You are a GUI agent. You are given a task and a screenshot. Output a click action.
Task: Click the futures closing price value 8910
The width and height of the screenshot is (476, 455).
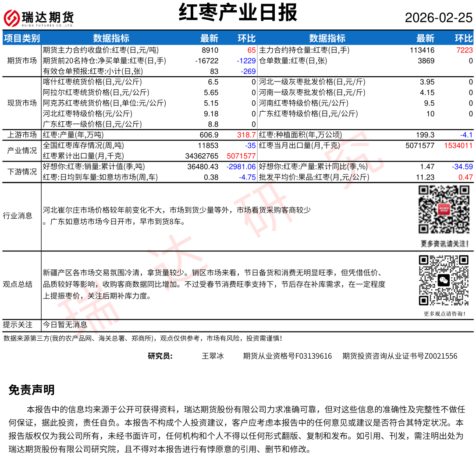210,50
